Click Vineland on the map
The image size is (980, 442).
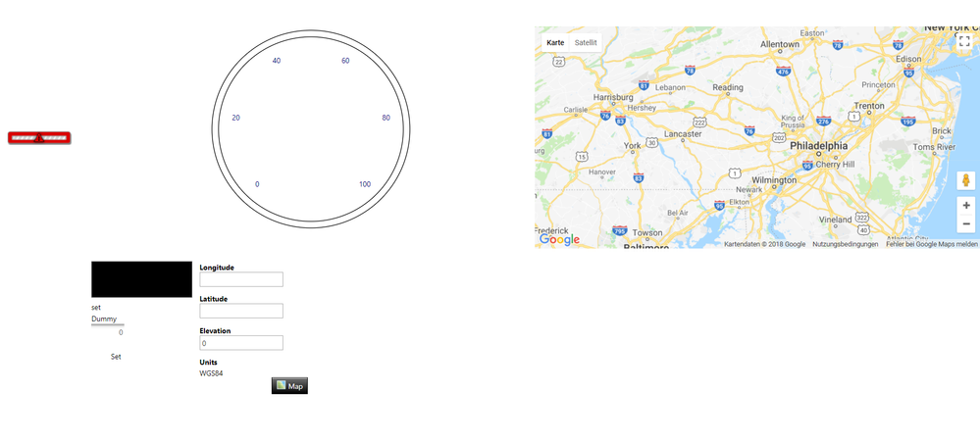tap(836, 220)
